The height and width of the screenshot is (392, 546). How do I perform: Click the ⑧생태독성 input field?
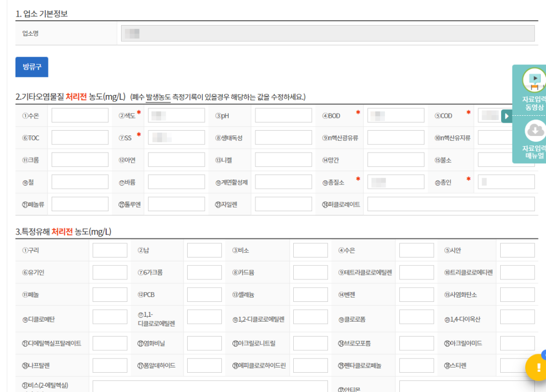[284, 138]
